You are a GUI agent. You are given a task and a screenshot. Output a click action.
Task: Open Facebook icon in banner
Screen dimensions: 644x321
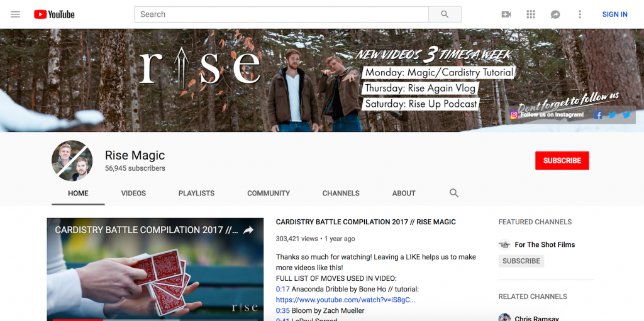598,115
